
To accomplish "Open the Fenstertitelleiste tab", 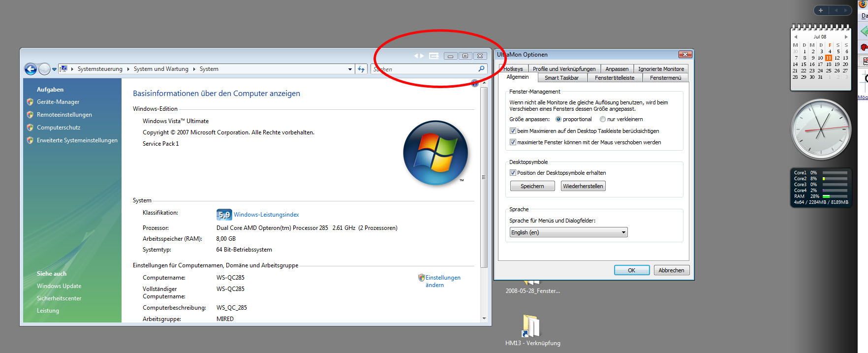I will click(x=615, y=78).
